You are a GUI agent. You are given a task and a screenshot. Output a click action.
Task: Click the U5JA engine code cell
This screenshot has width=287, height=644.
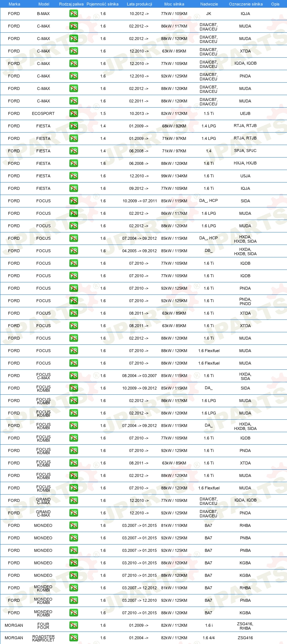click(x=245, y=176)
